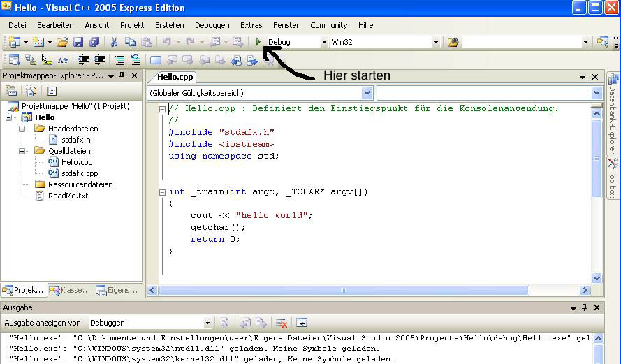Cut selection with the scissors icon
Screen dimensions: 621x364
coord(115,42)
